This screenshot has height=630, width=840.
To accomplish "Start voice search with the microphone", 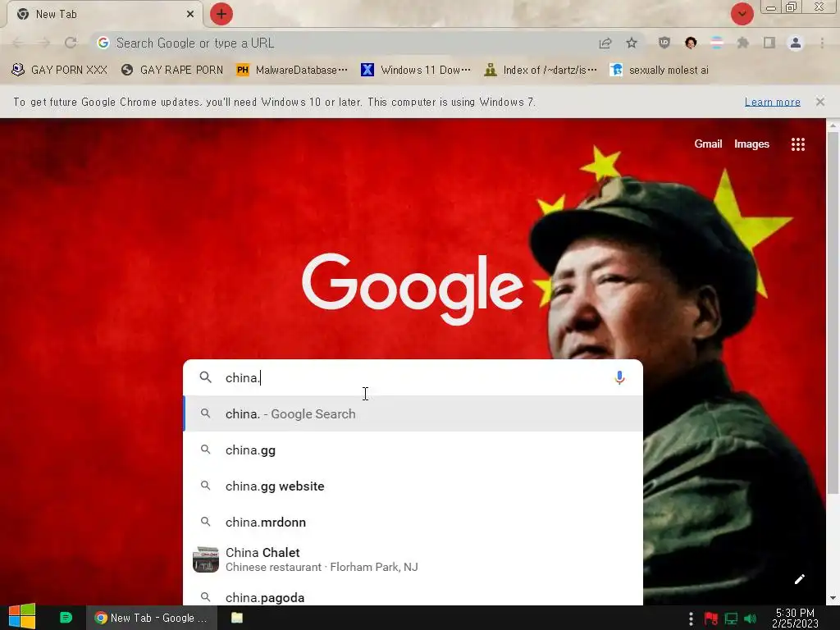I will tap(619, 377).
